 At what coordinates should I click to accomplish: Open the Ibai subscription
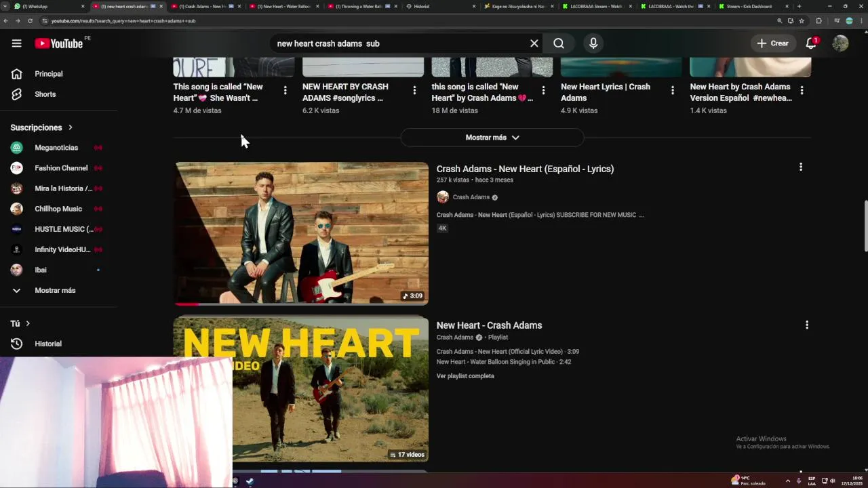(x=58, y=270)
